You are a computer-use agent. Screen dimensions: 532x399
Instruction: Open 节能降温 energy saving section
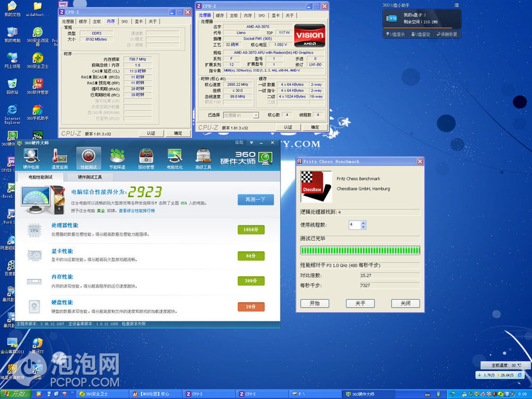(118, 159)
